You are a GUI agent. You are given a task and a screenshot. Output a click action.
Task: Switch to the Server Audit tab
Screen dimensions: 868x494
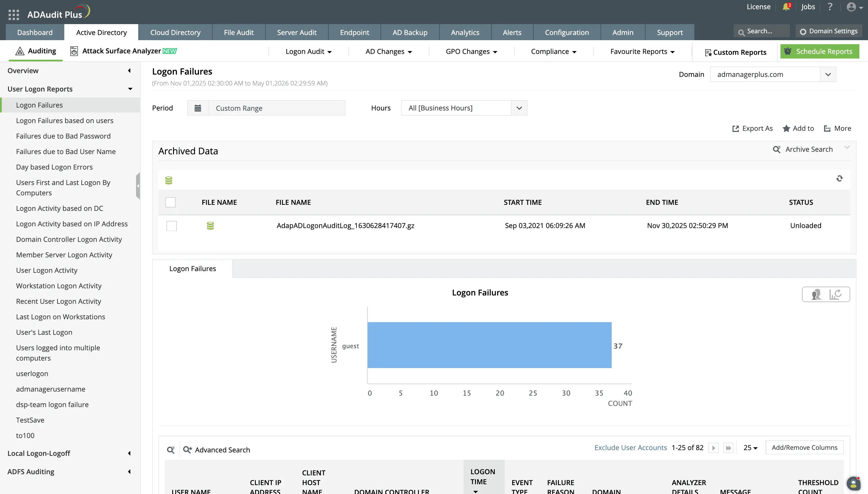[297, 32]
